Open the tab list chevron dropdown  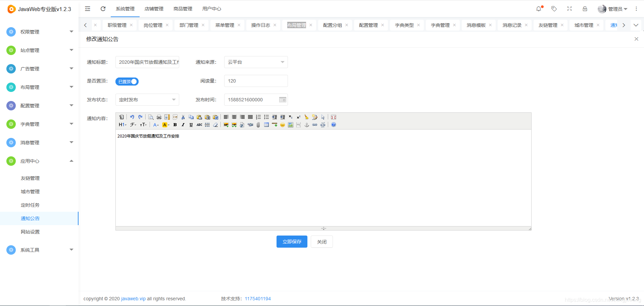tap(636, 25)
